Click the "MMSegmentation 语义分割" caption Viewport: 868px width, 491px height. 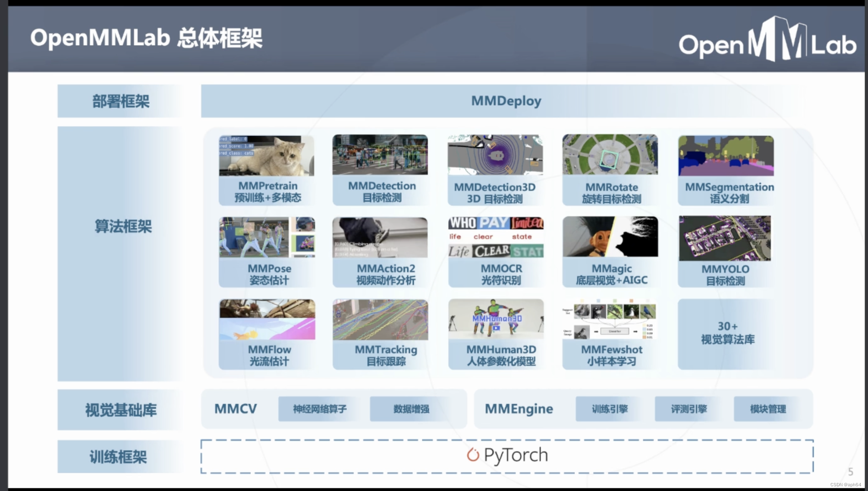click(730, 193)
